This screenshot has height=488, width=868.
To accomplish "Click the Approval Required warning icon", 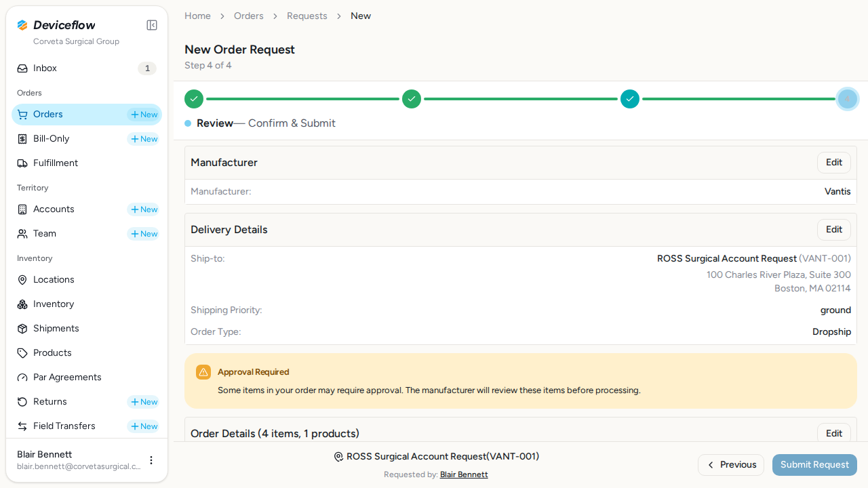I will pyautogui.click(x=203, y=372).
